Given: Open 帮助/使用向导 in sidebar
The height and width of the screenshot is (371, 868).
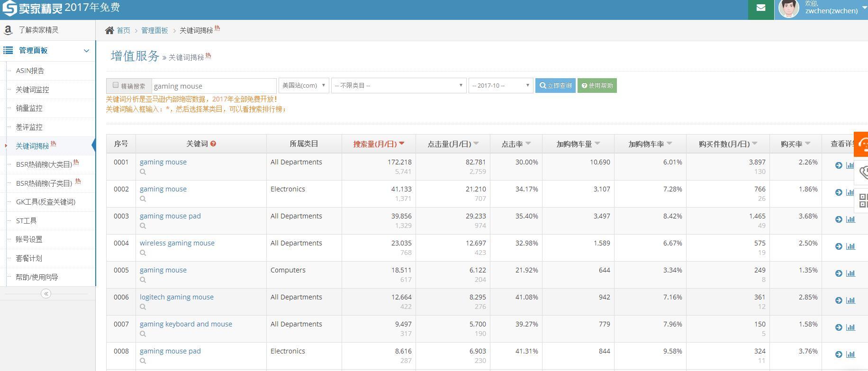Looking at the screenshot, I should coord(37,277).
